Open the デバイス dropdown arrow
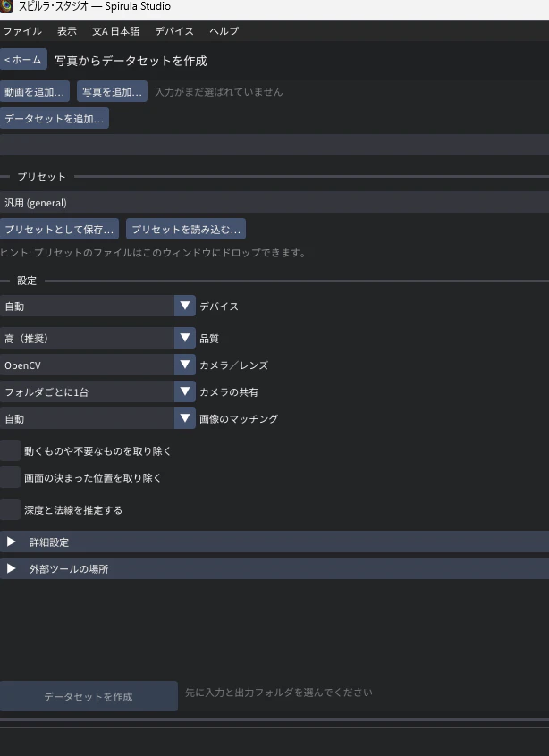 tap(185, 306)
